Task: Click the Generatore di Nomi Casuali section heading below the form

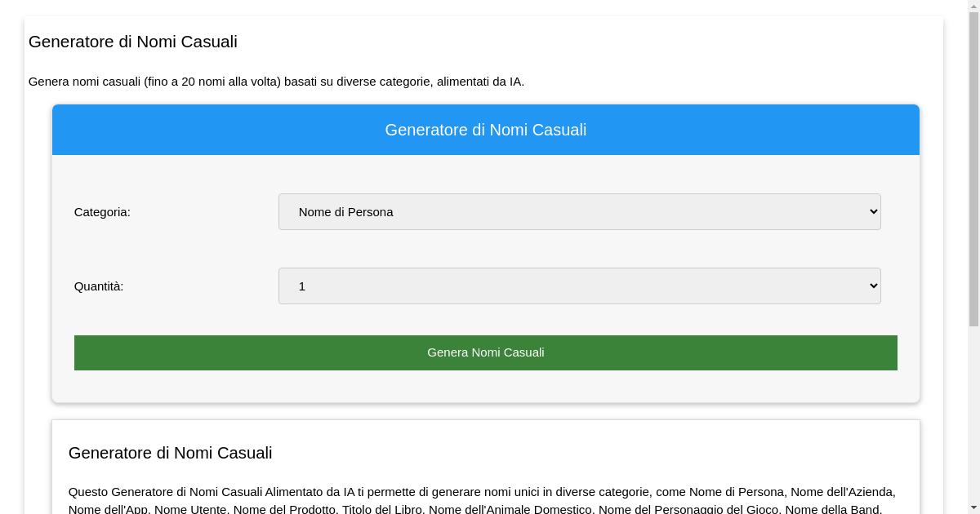Action: pyautogui.click(x=171, y=453)
